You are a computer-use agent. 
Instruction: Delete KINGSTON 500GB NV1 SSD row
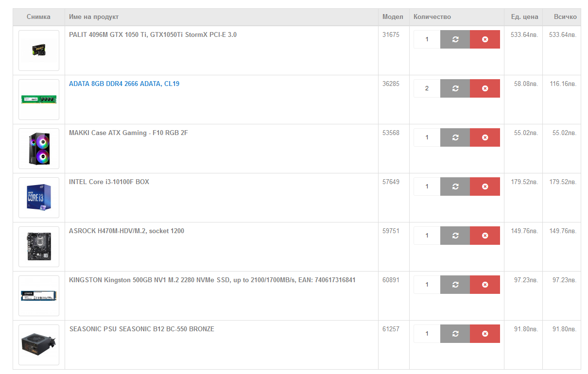point(485,285)
